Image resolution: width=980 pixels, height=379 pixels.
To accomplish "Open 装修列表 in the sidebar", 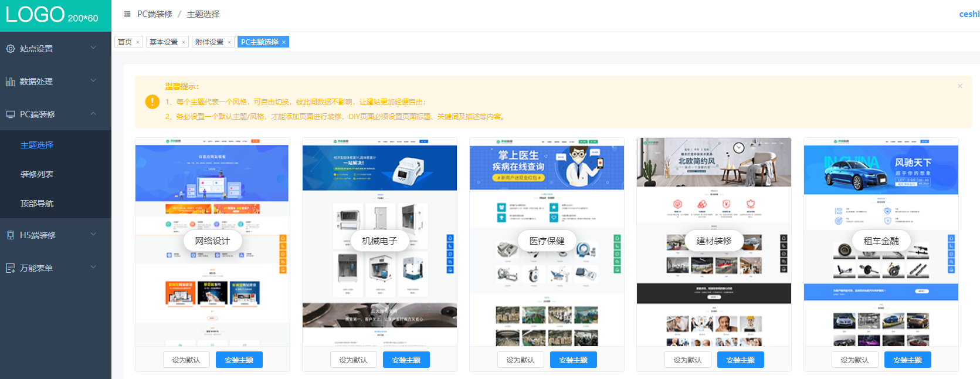I will (x=37, y=174).
